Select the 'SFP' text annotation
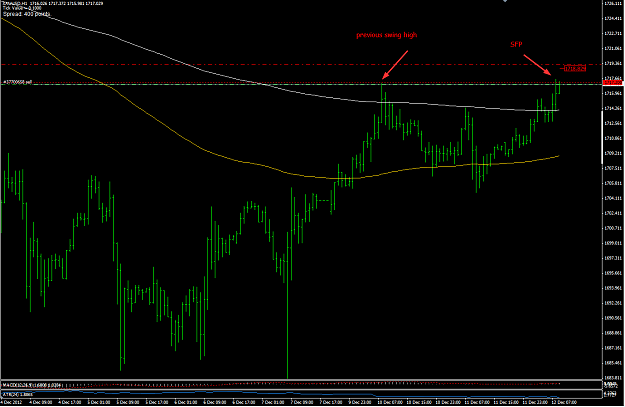 click(516, 45)
